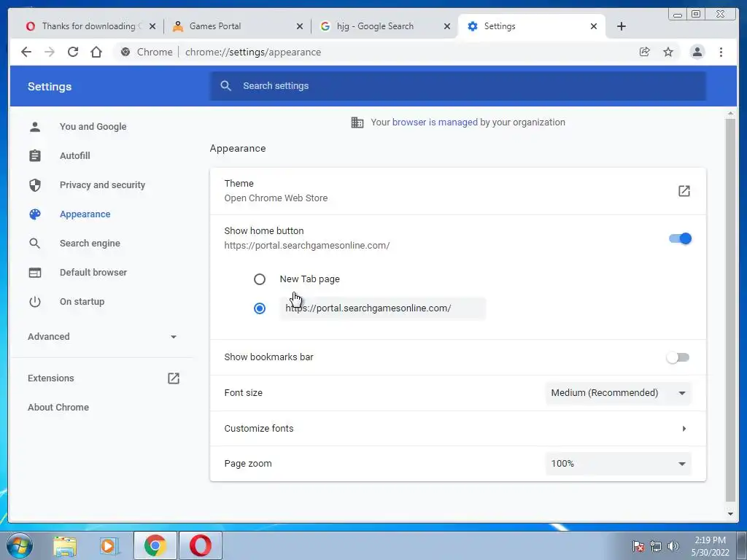Open the Page zoom dropdown

[618, 464]
